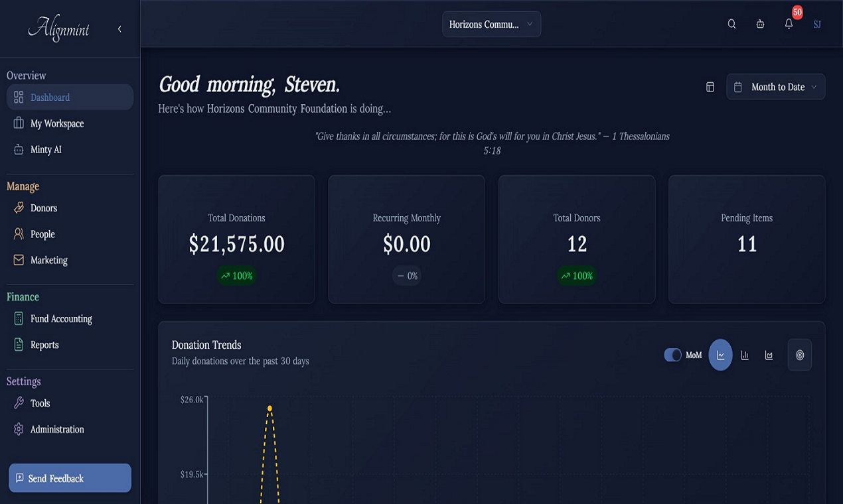
Task: Open Fund Accounting in sidebar
Action: (x=61, y=319)
